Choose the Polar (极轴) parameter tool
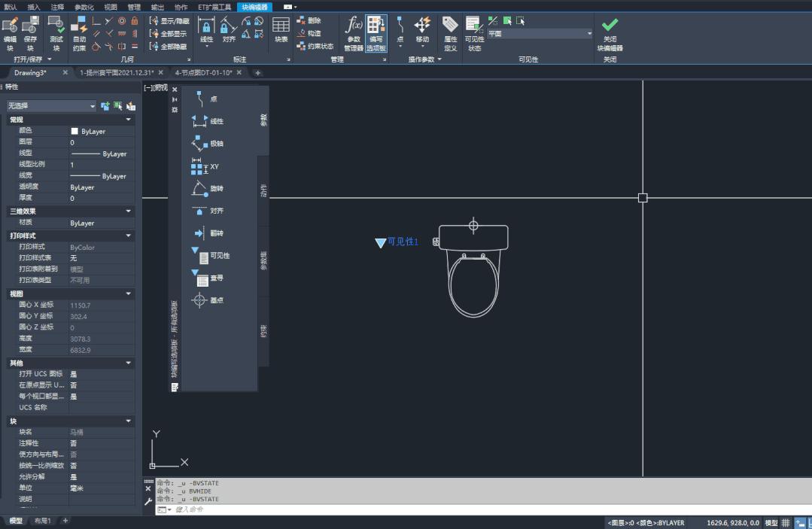This screenshot has width=812, height=529. [x=208, y=144]
